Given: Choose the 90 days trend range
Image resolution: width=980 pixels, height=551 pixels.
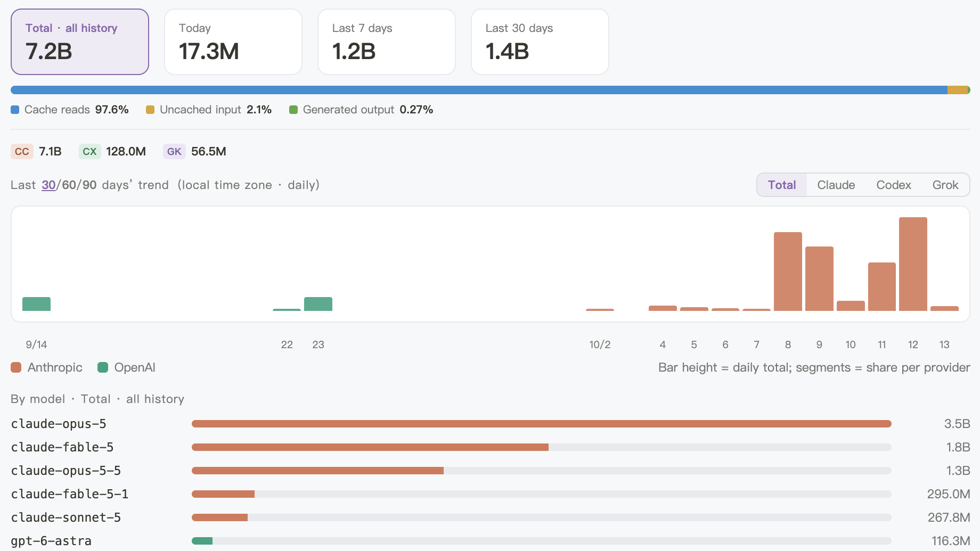Looking at the screenshot, I should (89, 185).
